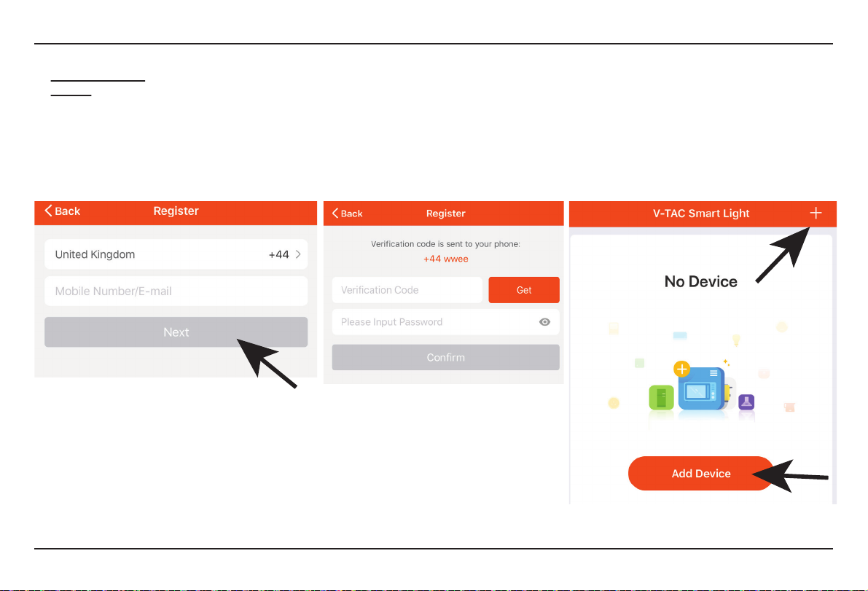Tap the plus icon in V-TAC Smart Light header
Viewport: 868px width, 591px height.
tap(816, 213)
